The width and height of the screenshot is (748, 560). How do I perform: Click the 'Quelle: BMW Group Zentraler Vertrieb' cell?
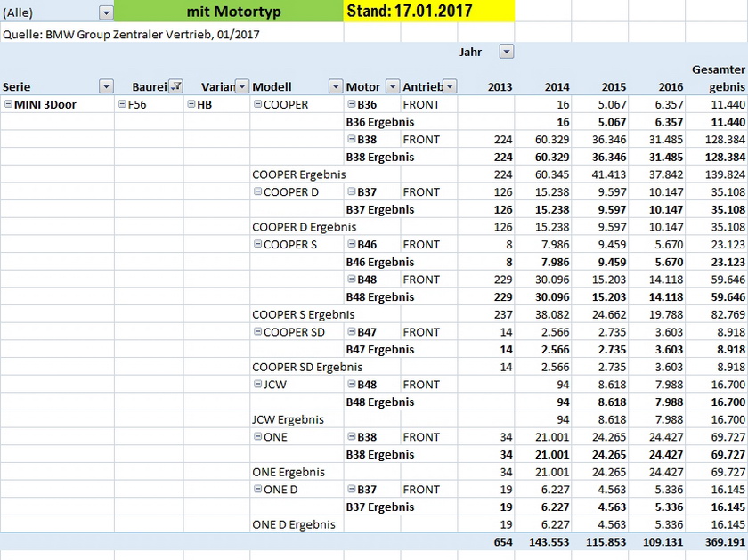pos(131,35)
